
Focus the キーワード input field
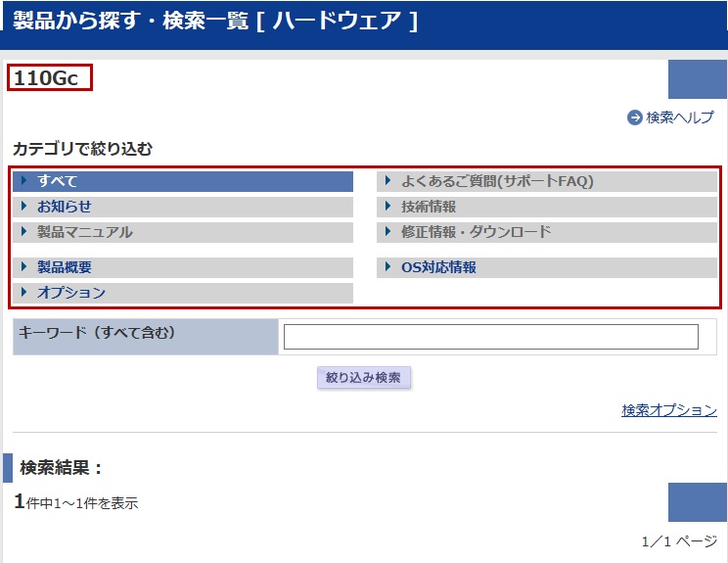[x=491, y=337]
